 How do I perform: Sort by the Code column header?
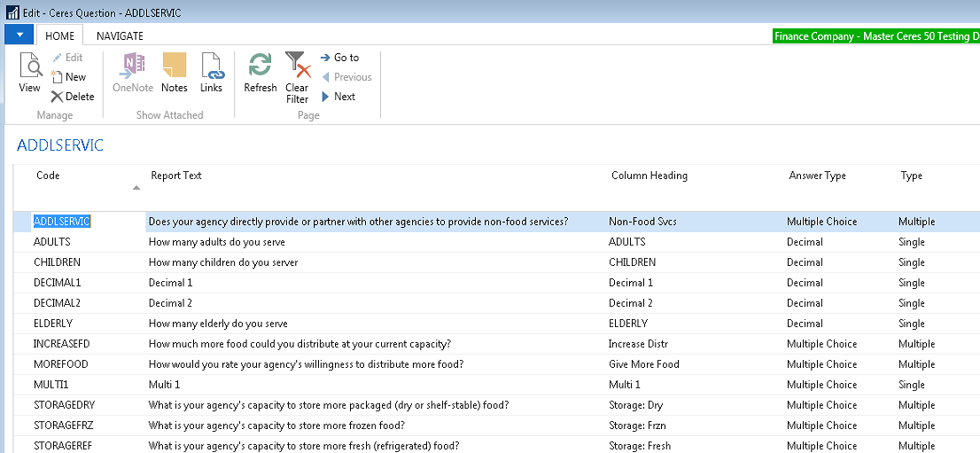point(48,176)
